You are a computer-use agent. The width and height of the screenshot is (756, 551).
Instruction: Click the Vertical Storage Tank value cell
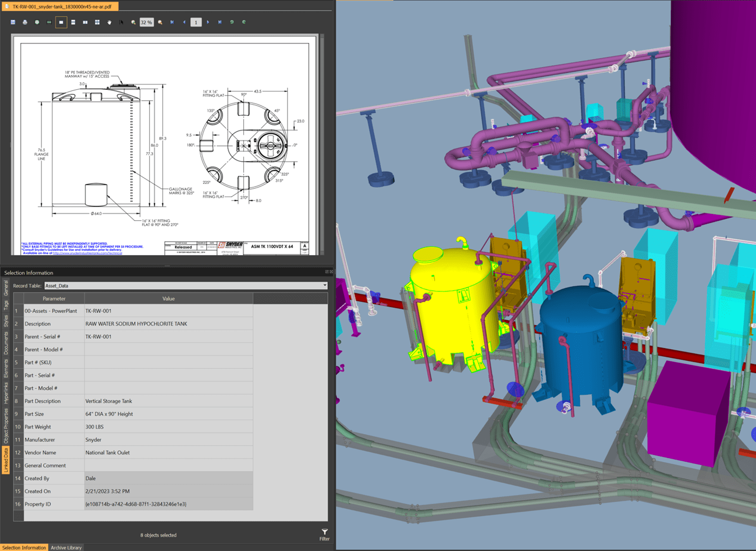tap(169, 401)
